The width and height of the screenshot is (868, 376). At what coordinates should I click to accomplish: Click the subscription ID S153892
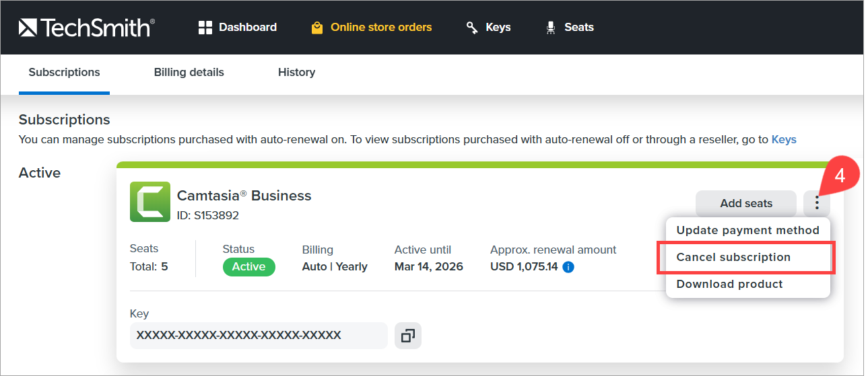point(208,216)
